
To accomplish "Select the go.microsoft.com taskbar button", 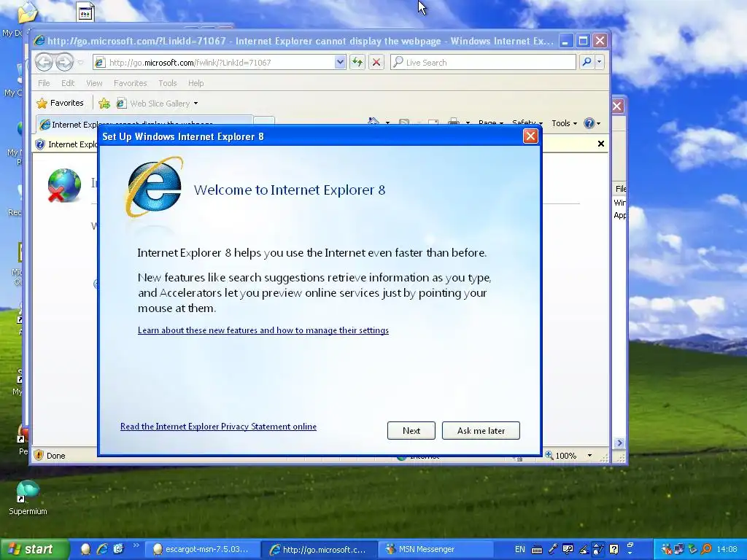I will pos(320,549).
